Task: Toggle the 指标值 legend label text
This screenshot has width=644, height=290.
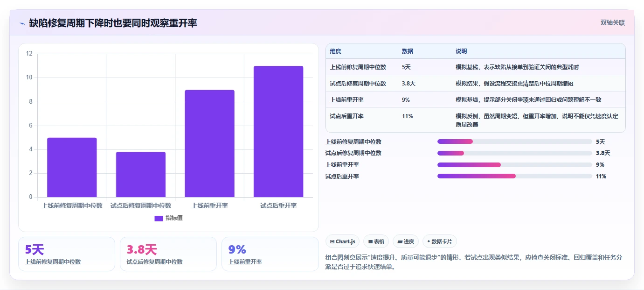Action: (174, 218)
